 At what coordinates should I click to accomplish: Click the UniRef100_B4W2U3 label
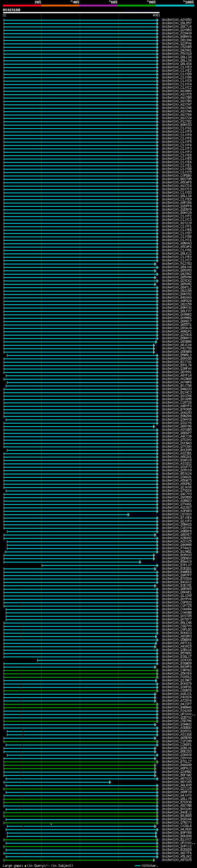(x=177, y=389)
